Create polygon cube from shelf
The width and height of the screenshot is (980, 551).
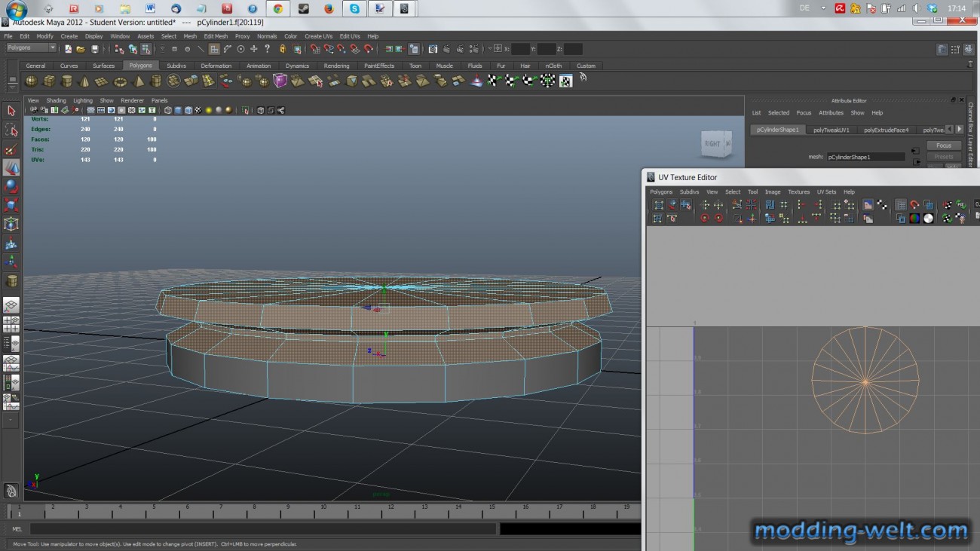[x=49, y=81]
